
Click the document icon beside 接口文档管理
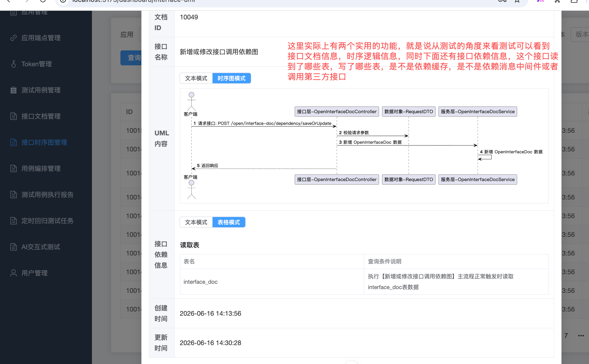pyautogui.click(x=14, y=116)
